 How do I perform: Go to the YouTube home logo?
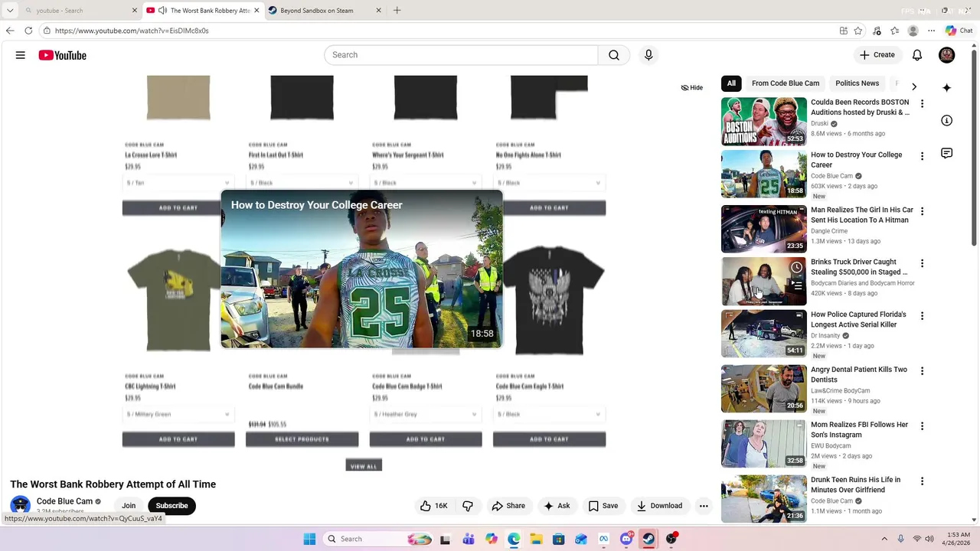[x=62, y=55]
